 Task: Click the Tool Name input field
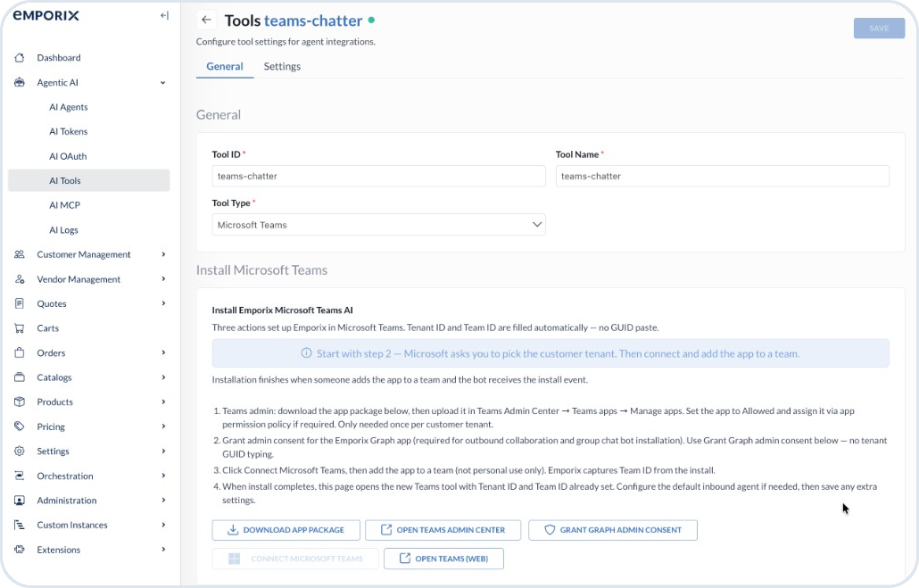pos(722,176)
